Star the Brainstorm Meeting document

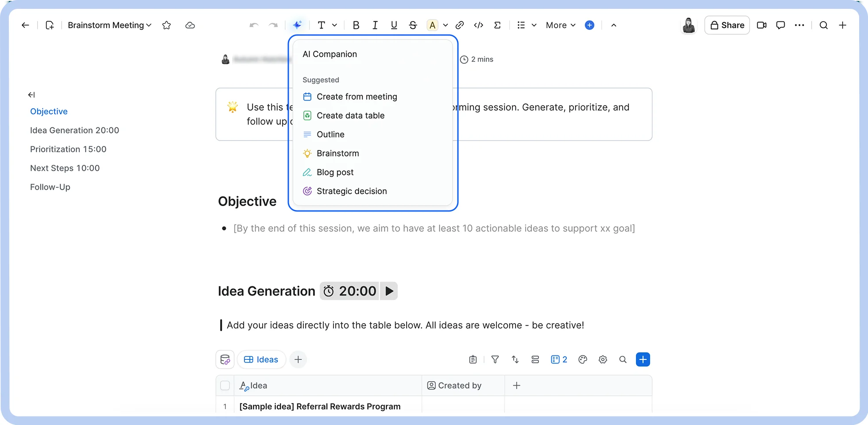point(167,25)
